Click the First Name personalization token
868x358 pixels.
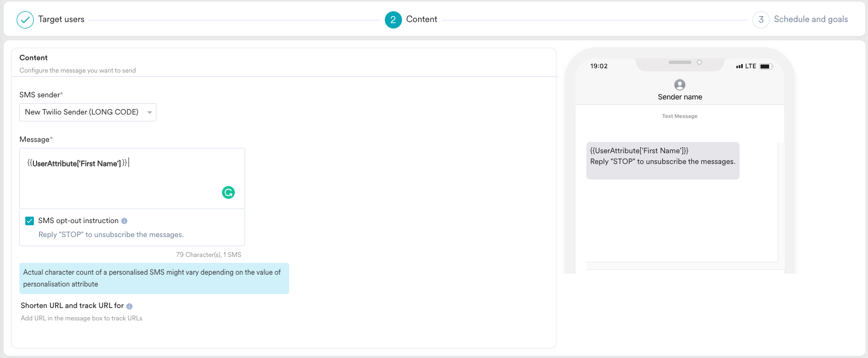(77, 163)
